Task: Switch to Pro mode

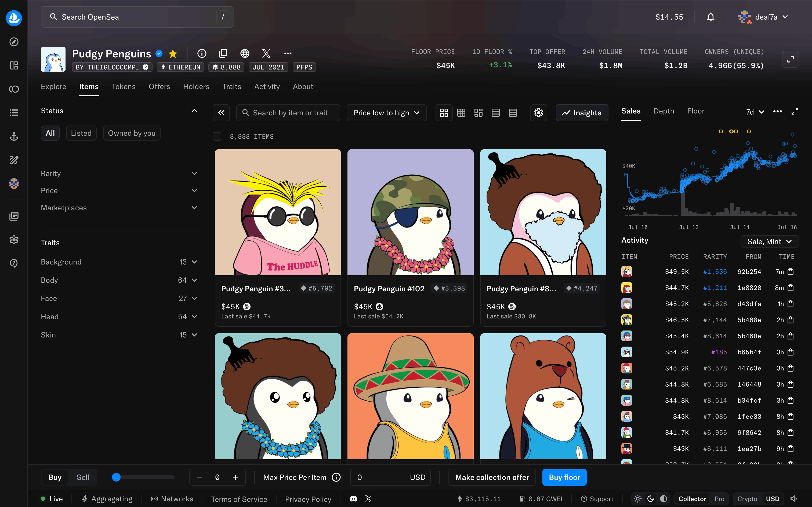Action: [719, 499]
